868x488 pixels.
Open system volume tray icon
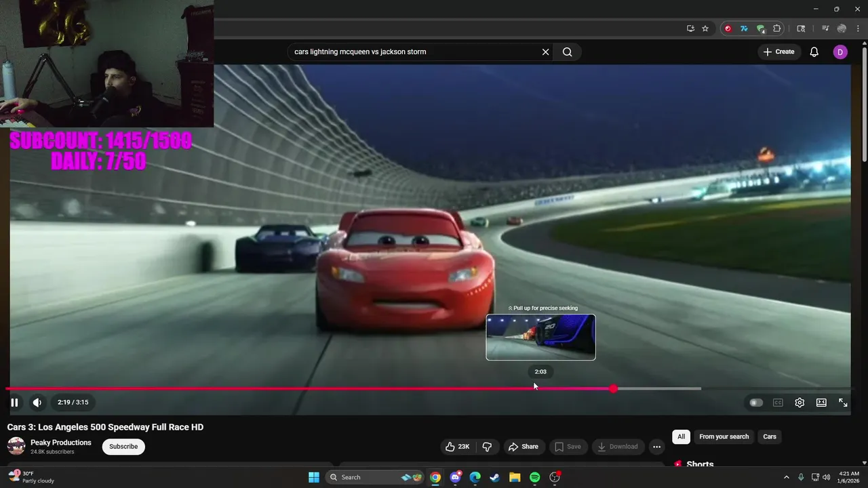[x=826, y=477]
